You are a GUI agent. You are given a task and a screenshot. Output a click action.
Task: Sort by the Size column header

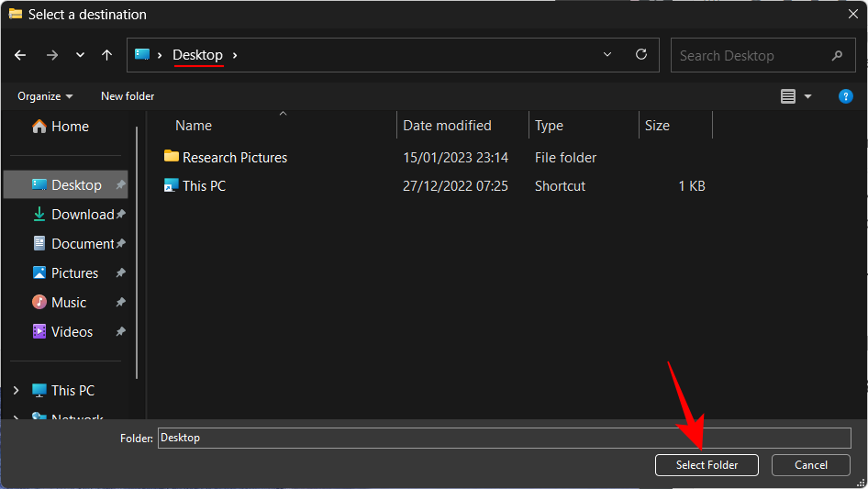pyautogui.click(x=657, y=126)
